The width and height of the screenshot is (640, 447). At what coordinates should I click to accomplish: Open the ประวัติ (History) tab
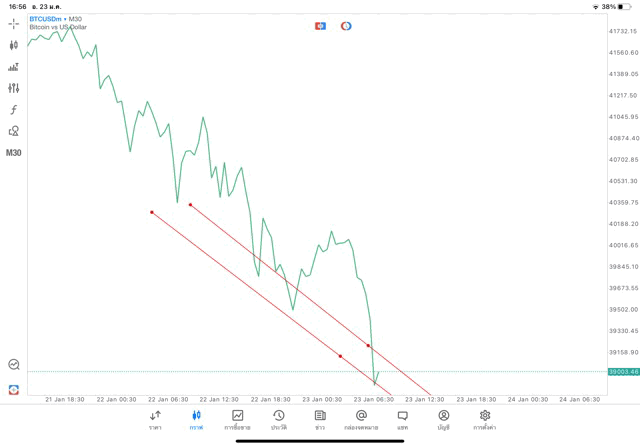point(278,420)
